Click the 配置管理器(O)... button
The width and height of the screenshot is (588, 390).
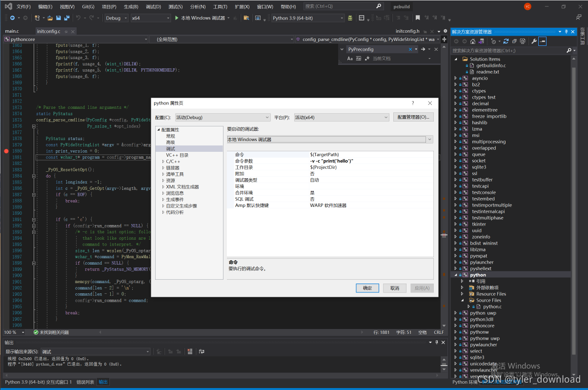point(413,117)
